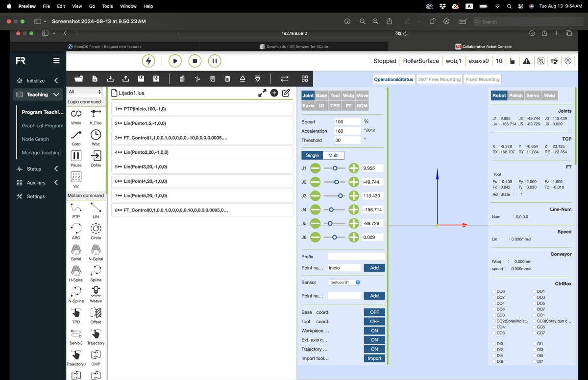Click the Speed input field
Screen dimensions: 588x380
pyautogui.click(x=347, y=121)
